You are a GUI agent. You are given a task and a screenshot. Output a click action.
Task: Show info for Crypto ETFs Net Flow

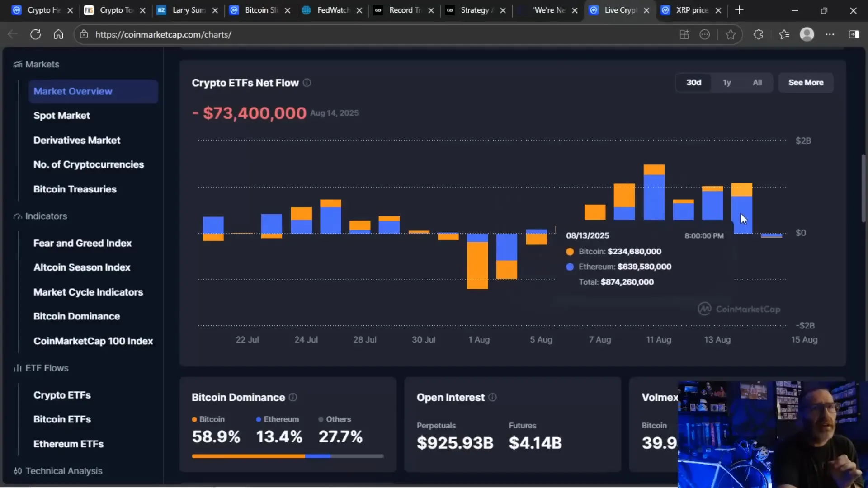(x=307, y=83)
